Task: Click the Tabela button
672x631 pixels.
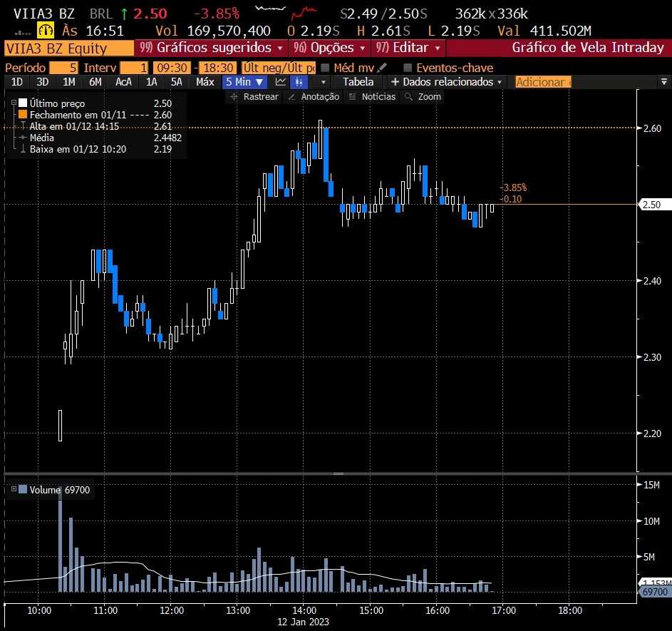Action: pyautogui.click(x=358, y=82)
